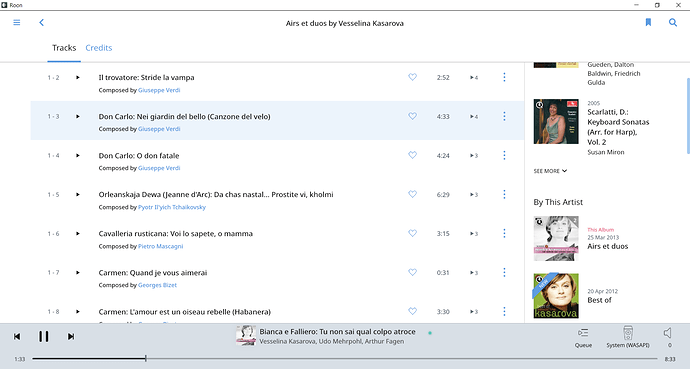
Task: Open now playing title Bianca e Falliero
Action: tap(337, 332)
